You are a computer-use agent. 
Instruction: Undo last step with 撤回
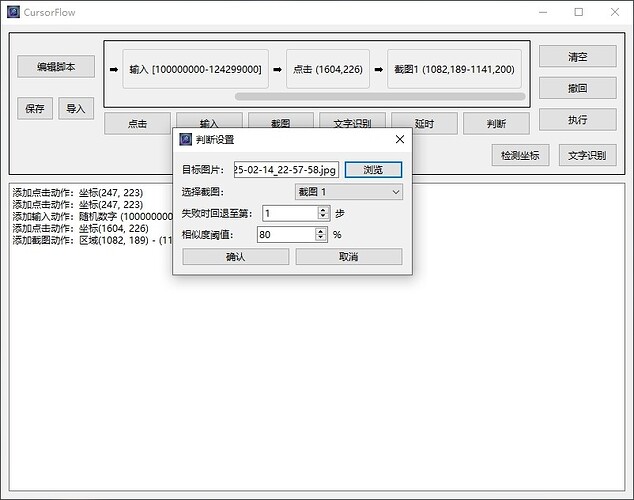(577, 88)
